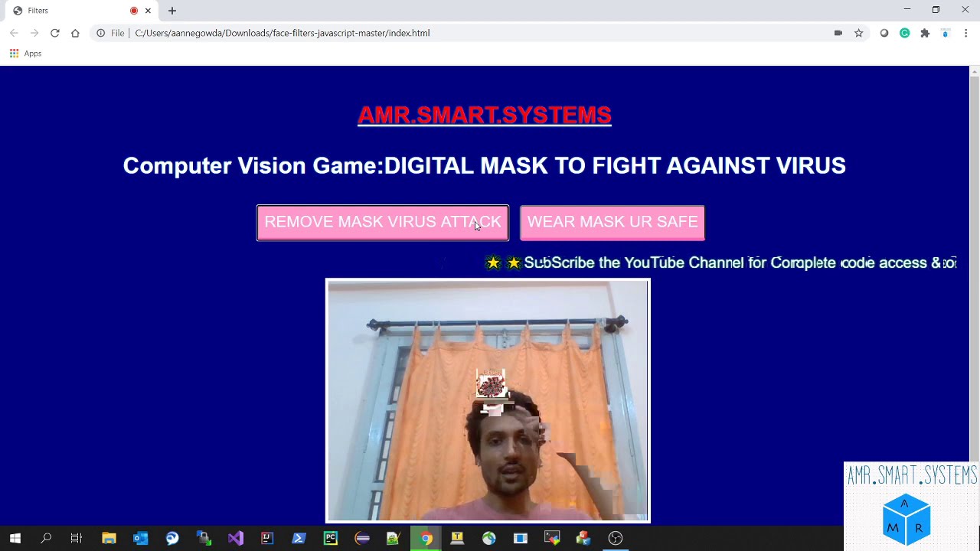Bookmark this page with the star icon
The image size is (980, 551).
859,33
